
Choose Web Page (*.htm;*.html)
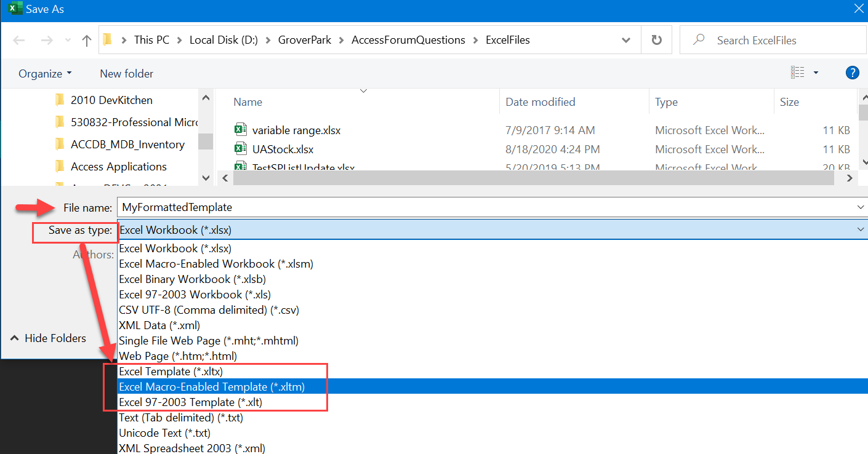click(x=492, y=356)
